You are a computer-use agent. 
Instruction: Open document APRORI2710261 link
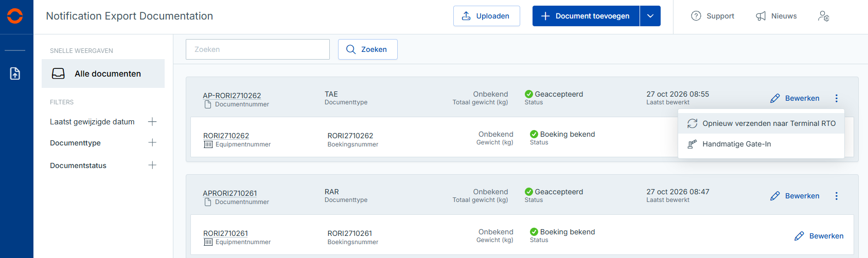click(x=229, y=193)
